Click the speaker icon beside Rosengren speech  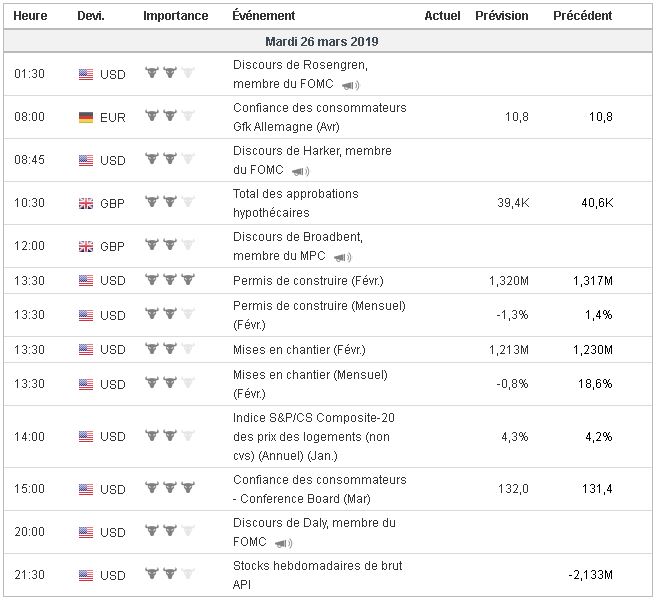[351, 86]
